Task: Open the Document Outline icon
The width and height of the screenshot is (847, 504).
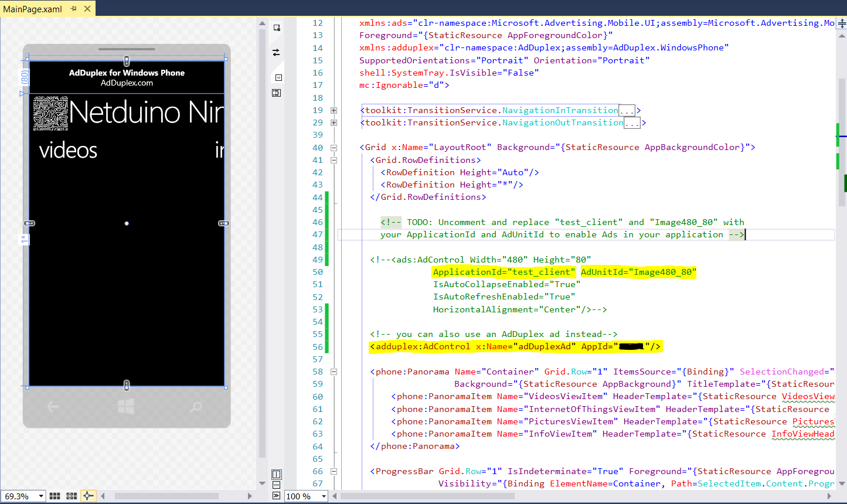Action: tap(277, 93)
